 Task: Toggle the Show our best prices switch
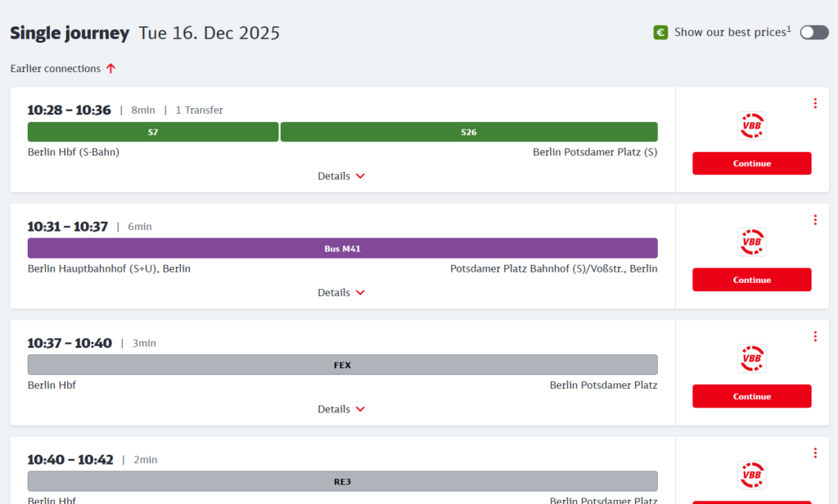tap(813, 33)
